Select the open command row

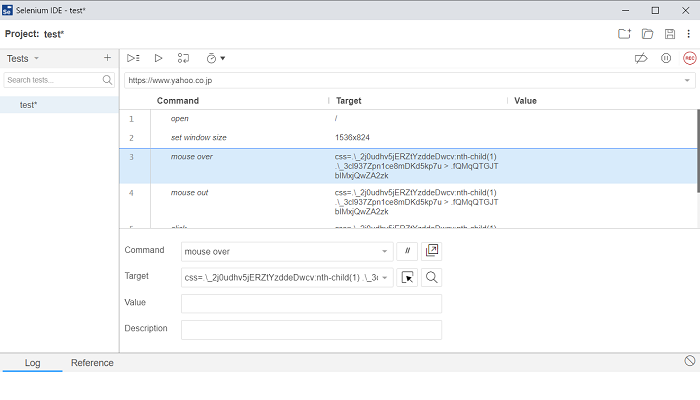(408, 119)
